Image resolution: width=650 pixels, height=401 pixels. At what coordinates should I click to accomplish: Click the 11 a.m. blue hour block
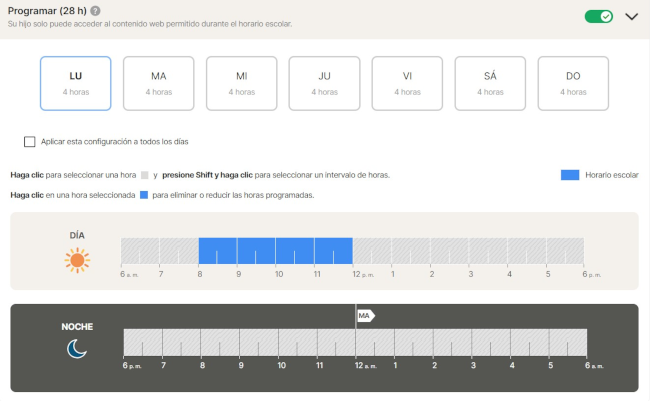click(333, 251)
